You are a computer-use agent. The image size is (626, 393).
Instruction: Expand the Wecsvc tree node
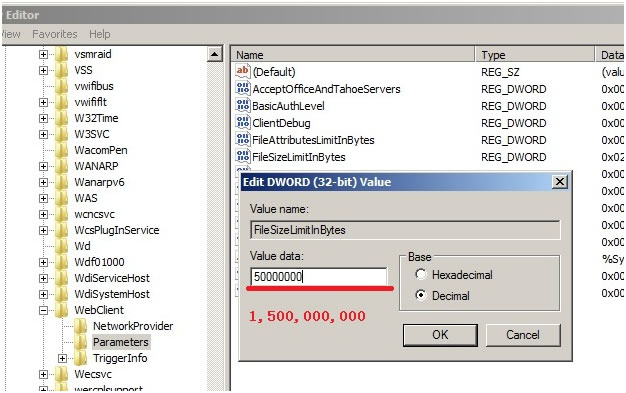coord(43,374)
